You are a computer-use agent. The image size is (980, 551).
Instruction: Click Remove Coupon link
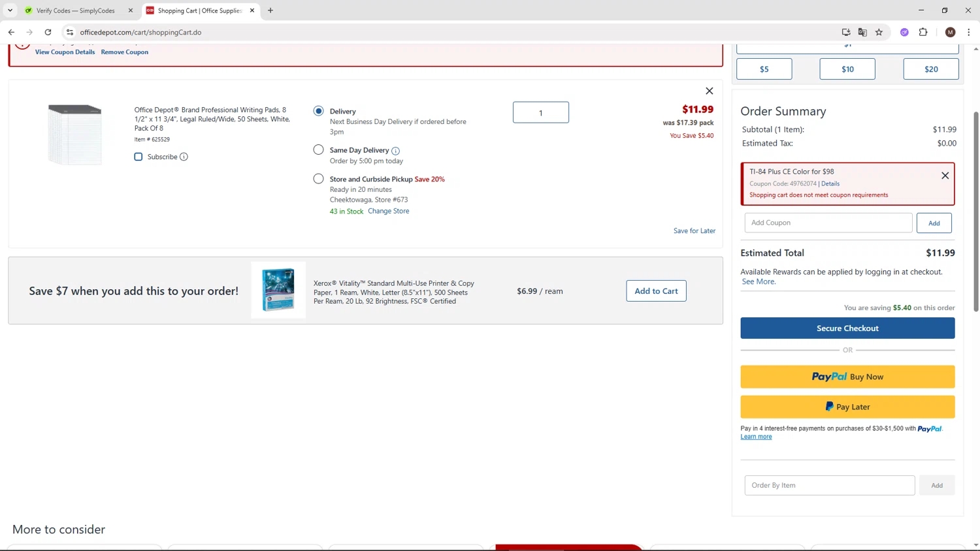click(124, 52)
